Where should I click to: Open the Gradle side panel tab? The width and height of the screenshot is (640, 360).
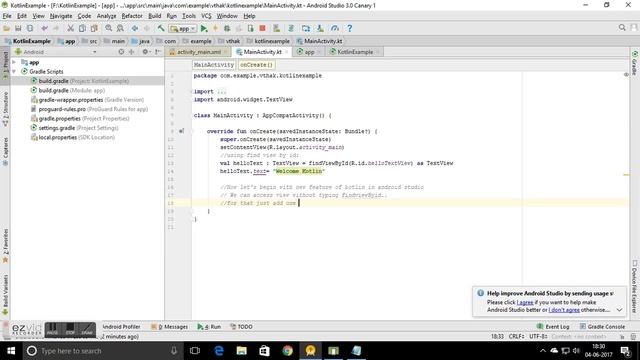[x=635, y=63]
